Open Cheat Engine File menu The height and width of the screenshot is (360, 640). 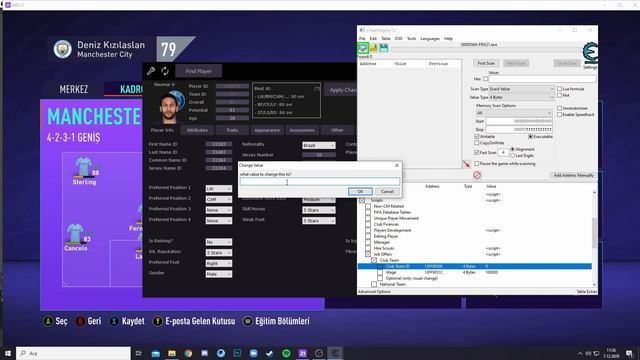click(362, 38)
